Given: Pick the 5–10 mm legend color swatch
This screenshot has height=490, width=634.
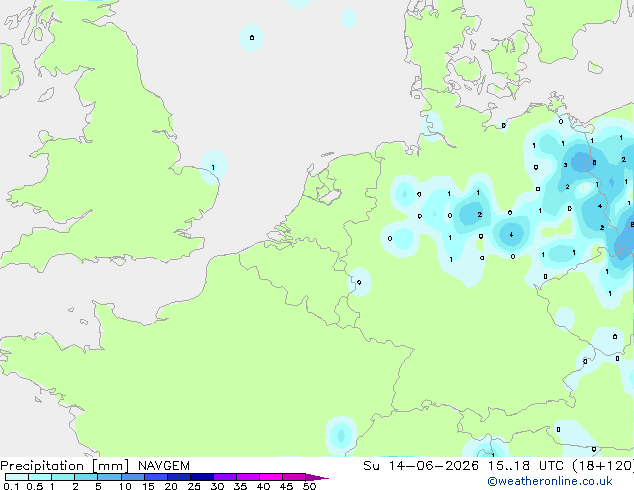Looking at the screenshot, I should coord(109,477).
